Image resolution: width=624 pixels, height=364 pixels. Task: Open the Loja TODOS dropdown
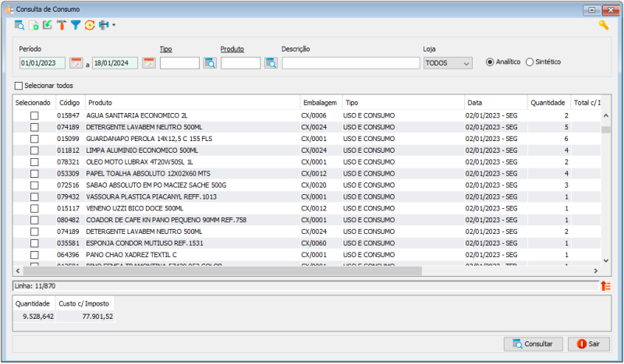pyautogui.click(x=448, y=63)
